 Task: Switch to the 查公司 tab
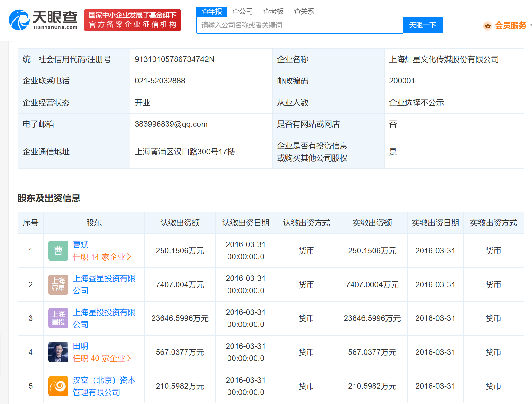(x=242, y=11)
